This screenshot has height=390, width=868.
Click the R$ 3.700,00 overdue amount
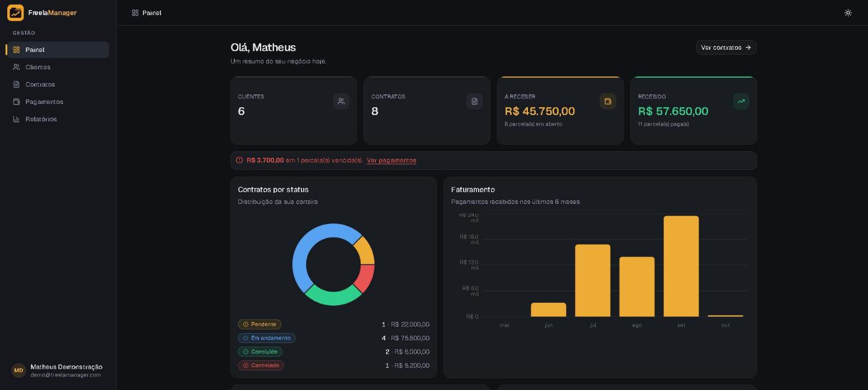click(x=265, y=160)
